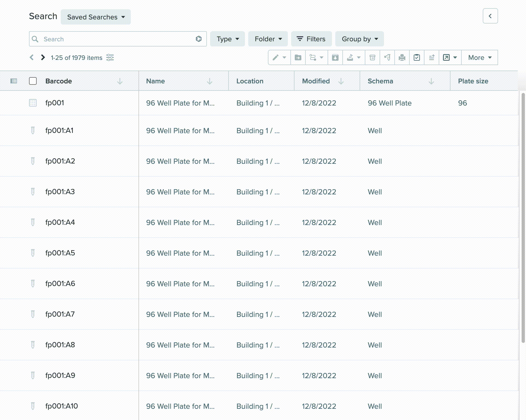The image size is (526, 420).
Task: Sort by Barcode column arrow
Action: [120, 81]
